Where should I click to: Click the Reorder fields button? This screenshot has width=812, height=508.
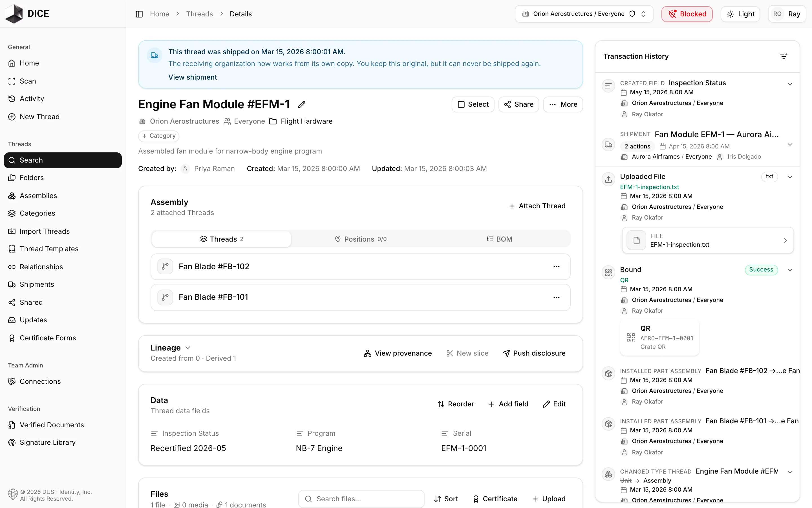[x=455, y=404]
